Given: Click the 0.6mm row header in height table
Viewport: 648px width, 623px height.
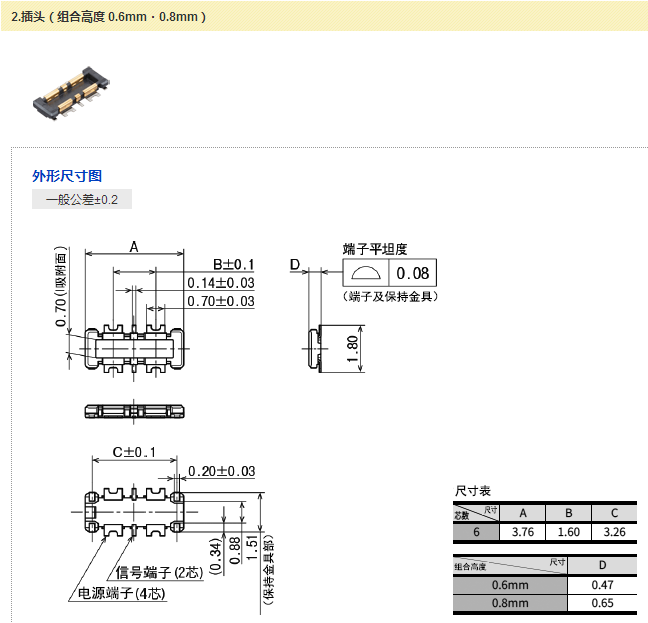Looking at the screenshot, I should 510,585.
